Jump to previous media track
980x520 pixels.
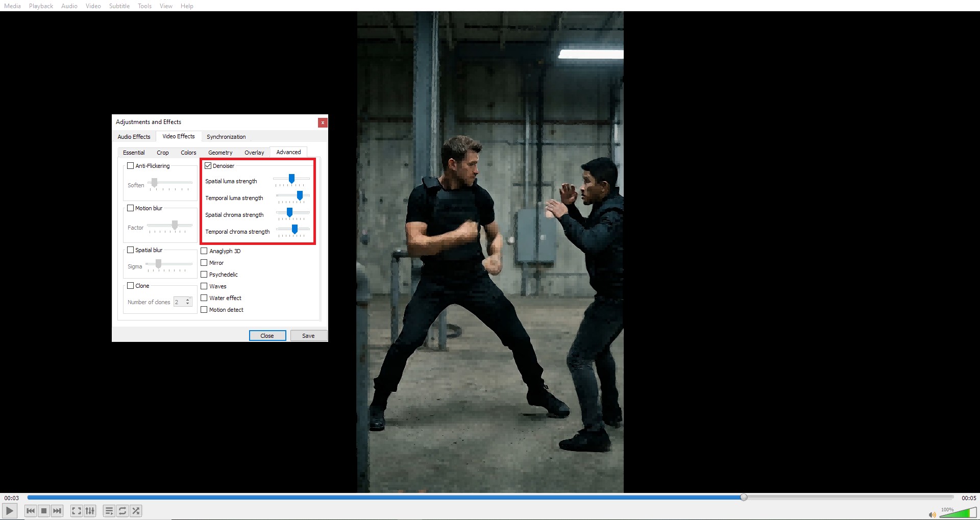(x=31, y=511)
